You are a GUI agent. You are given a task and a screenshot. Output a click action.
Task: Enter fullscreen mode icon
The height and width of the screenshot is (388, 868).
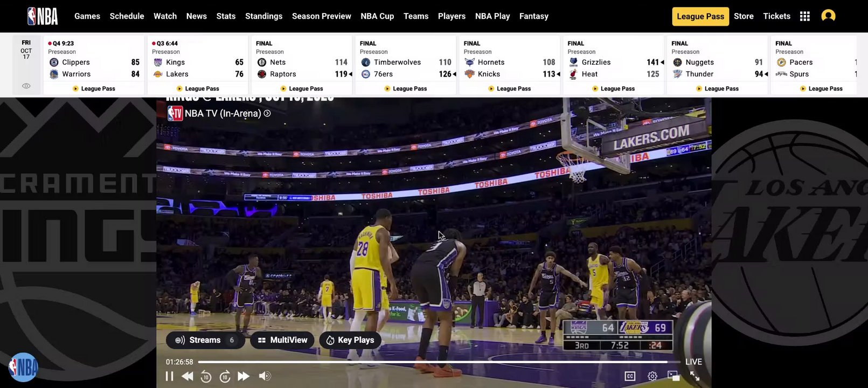point(695,376)
